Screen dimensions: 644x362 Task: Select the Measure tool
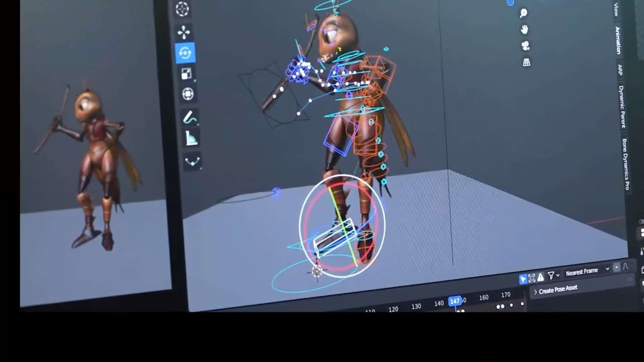pyautogui.click(x=191, y=138)
